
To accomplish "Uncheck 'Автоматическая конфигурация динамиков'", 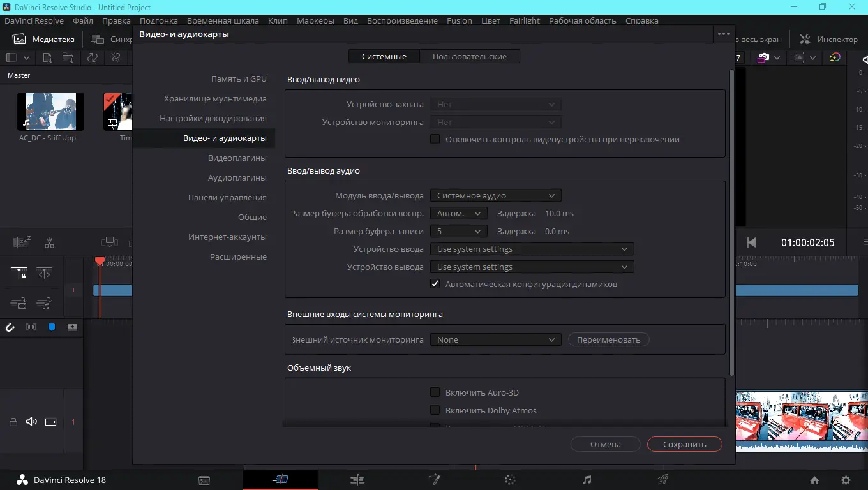I will [x=435, y=284].
